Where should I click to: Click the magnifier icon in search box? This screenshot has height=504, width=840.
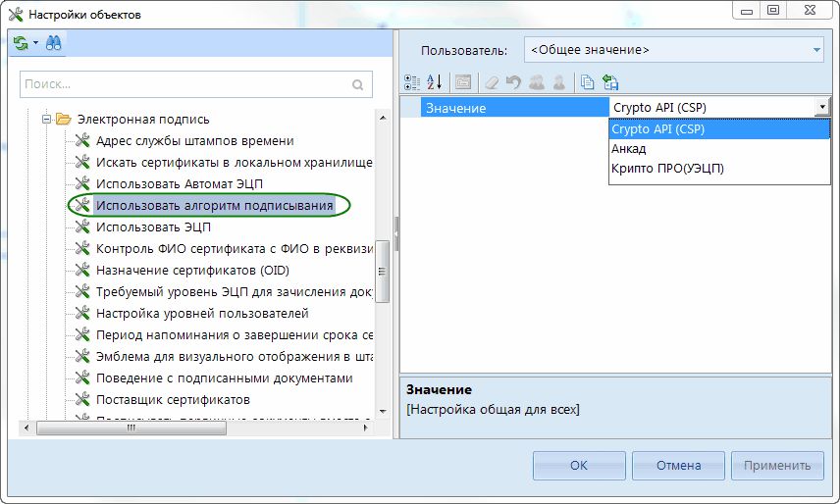tap(358, 85)
